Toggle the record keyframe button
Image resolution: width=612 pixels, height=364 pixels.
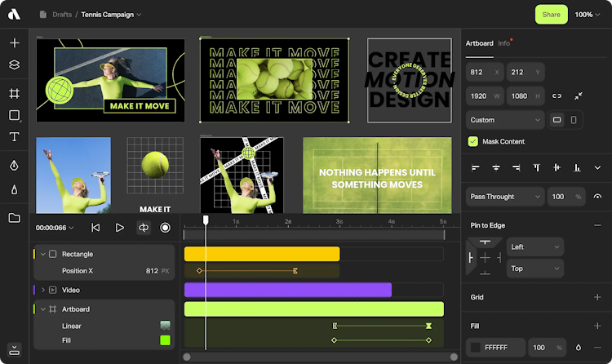166,228
